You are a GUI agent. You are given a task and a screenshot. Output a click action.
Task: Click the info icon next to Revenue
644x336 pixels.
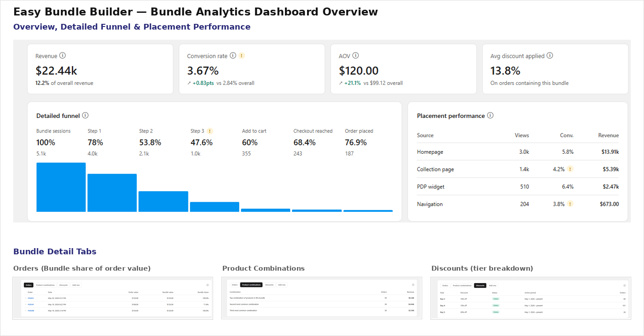63,56
